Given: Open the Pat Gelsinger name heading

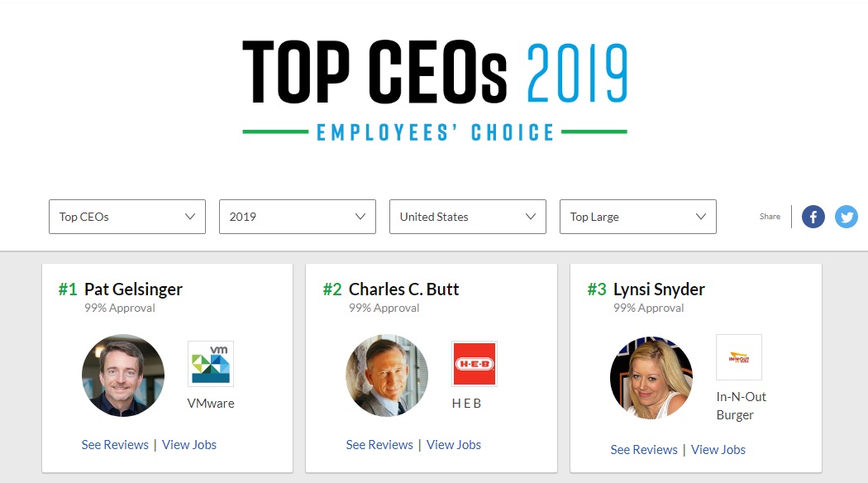Looking at the screenshot, I should coord(133,289).
